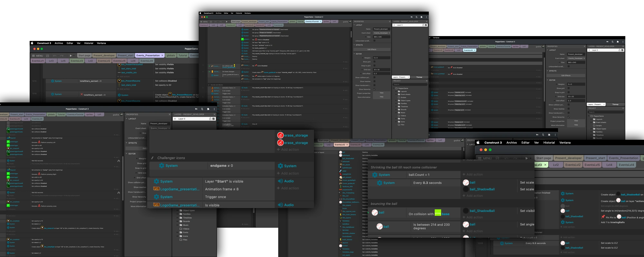
Task: Click the undo arrow in top-left window toolbar
Action: [55, 56]
